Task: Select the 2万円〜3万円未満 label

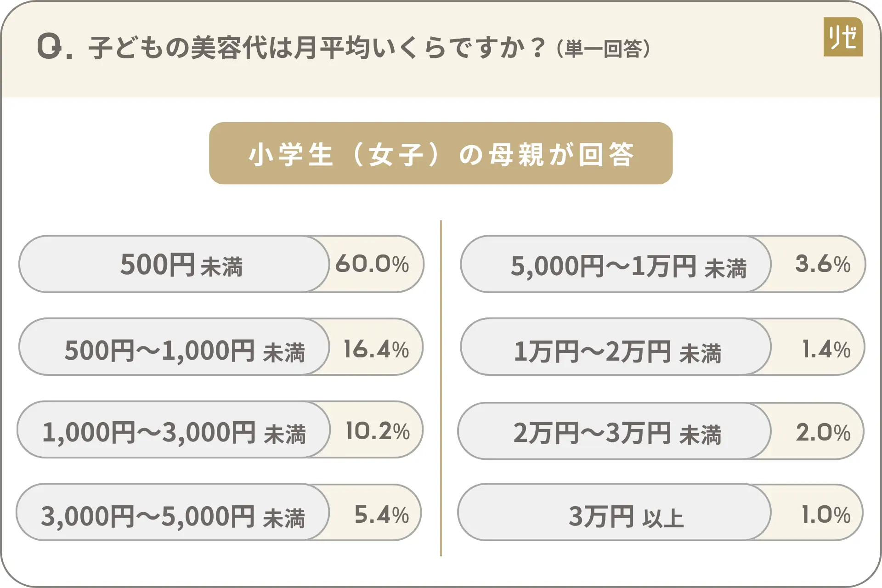Action: click(617, 433)
